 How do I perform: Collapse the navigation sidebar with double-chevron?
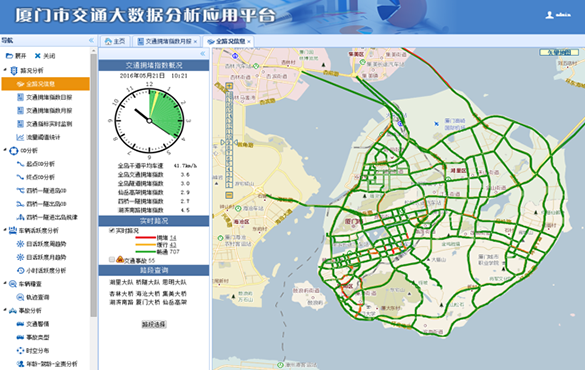tap(91, 40)
